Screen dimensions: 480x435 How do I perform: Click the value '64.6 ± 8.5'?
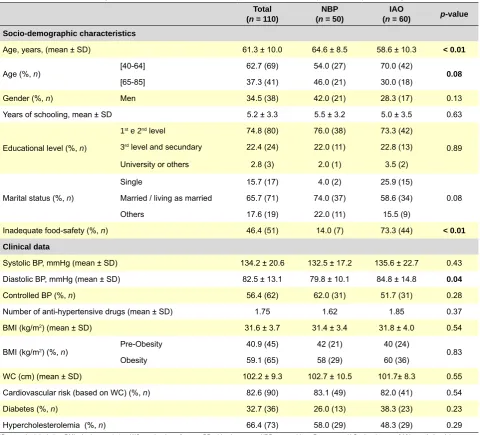pyautogui.click(x=329, y=50)
